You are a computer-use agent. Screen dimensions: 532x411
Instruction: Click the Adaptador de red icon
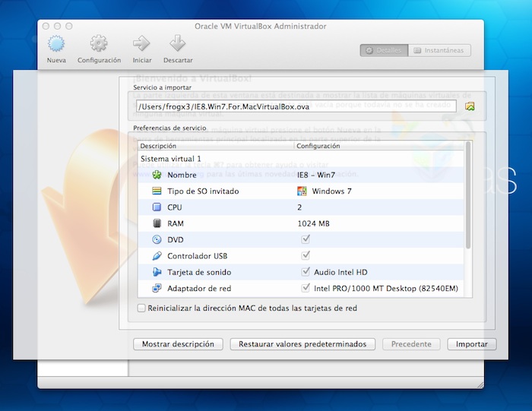[157, 289]
